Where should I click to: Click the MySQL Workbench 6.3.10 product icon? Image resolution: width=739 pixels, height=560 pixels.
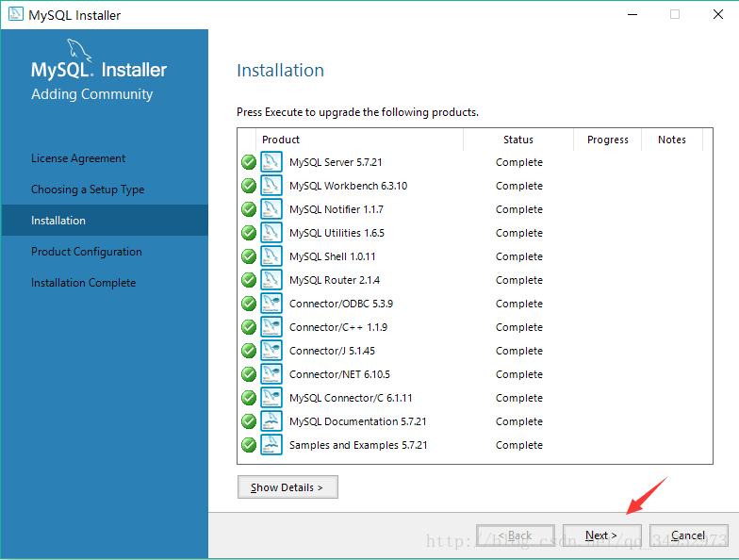point(271,186)
